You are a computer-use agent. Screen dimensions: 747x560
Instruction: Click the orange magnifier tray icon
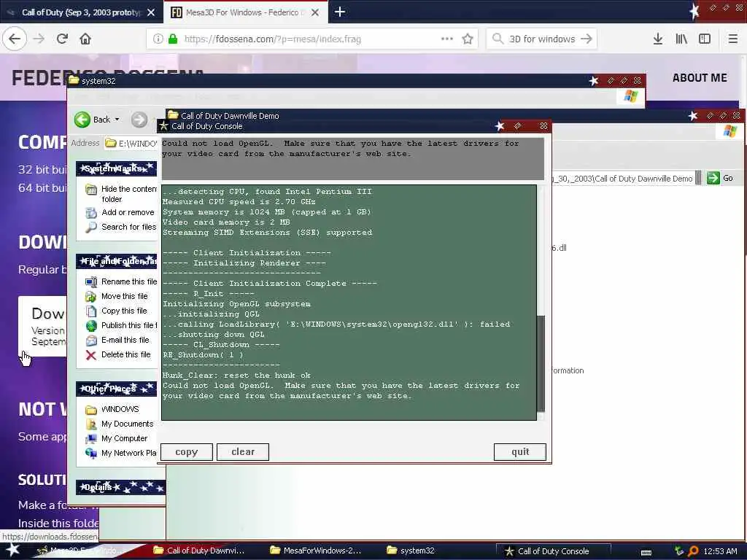[693, 551]
